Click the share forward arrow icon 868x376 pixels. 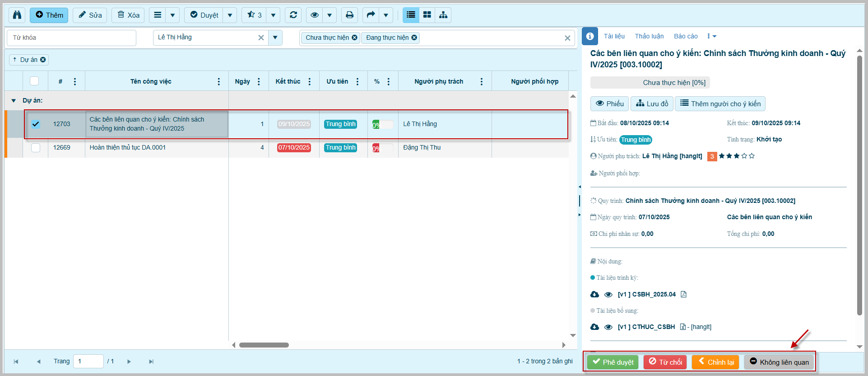(x=371, y=15)
